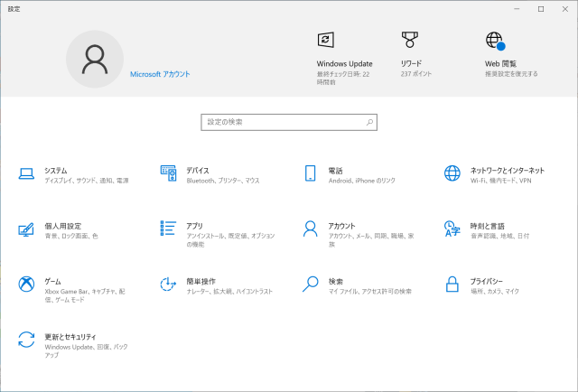Select the アプリ title text

click(195, 226)
